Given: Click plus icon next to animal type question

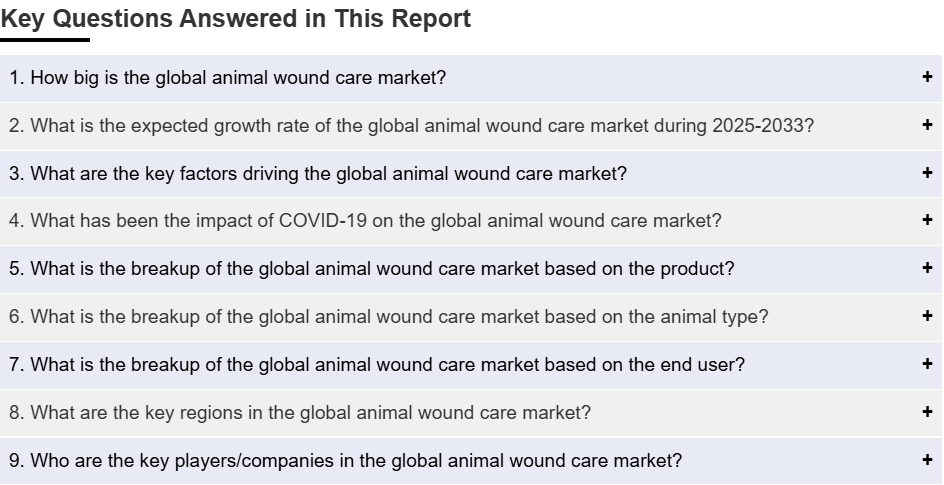Looking at the screenshot, I should point(927,315).
